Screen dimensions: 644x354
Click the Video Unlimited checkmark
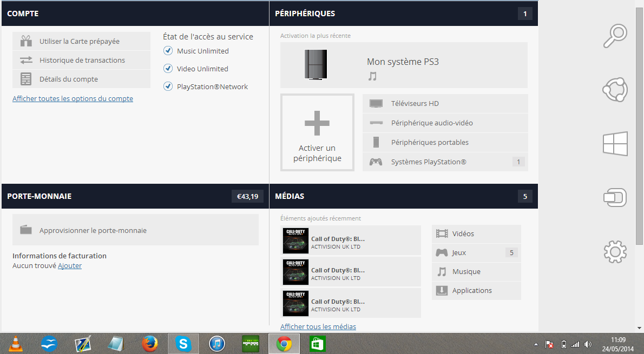click(168, 69)
